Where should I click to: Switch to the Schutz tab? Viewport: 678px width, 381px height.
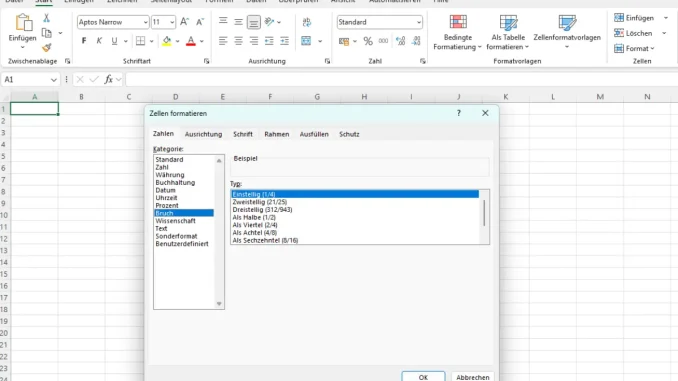(349, 134)
